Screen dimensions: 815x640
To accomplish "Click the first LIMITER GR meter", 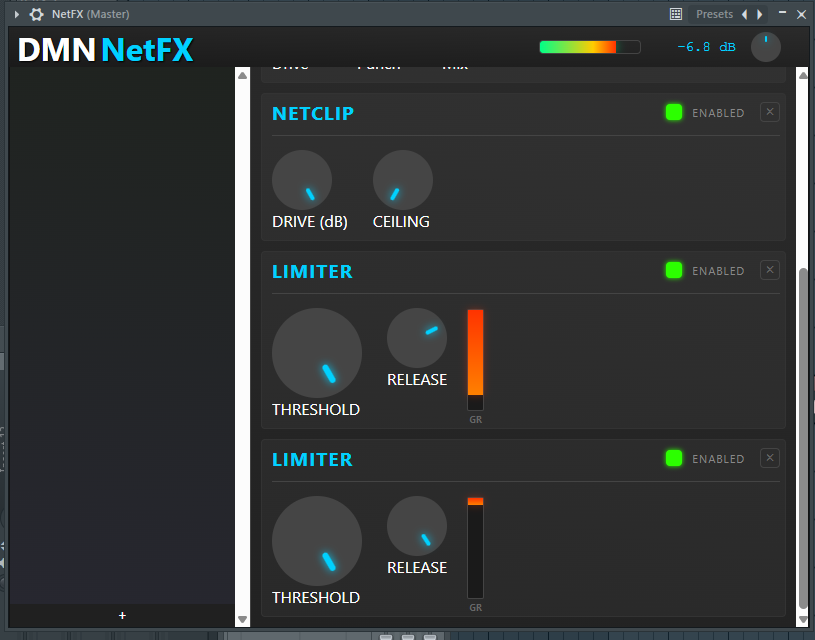I will click(475, 360).
